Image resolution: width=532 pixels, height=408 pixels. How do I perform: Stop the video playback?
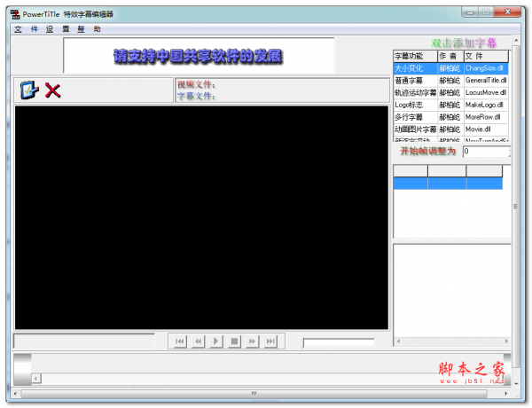[x=234, y=341]
